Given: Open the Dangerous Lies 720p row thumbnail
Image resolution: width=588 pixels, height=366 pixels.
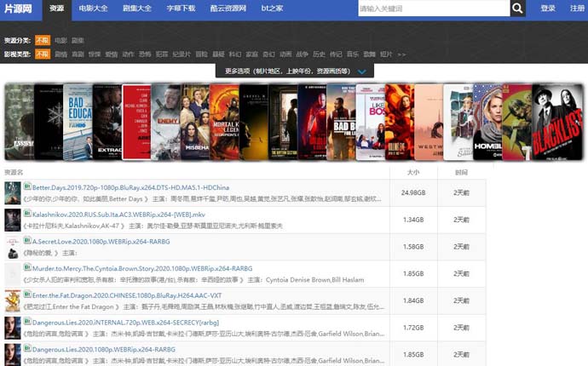Looking at the screenshot, I should [x=13, y=328].
